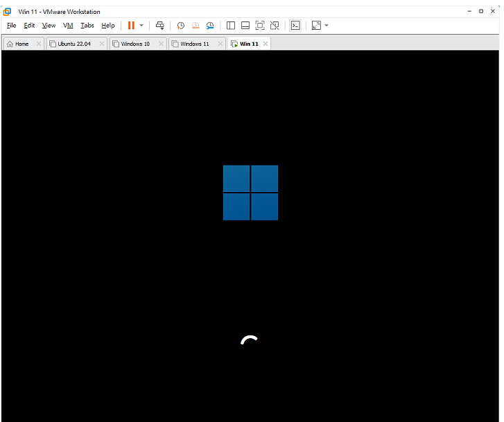Click the stretch guest display icon
This screenshot has width=504, height=422.
316,26
